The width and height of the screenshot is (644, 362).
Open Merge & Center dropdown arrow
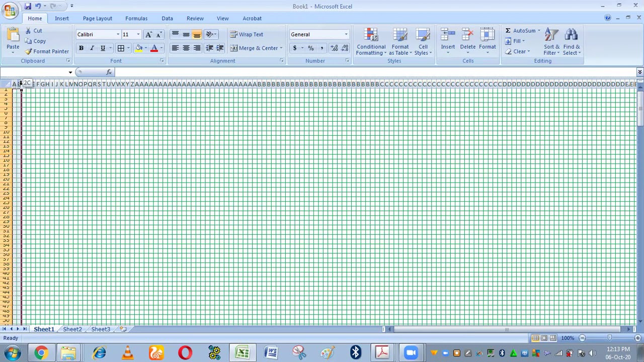tap(281, 48)
